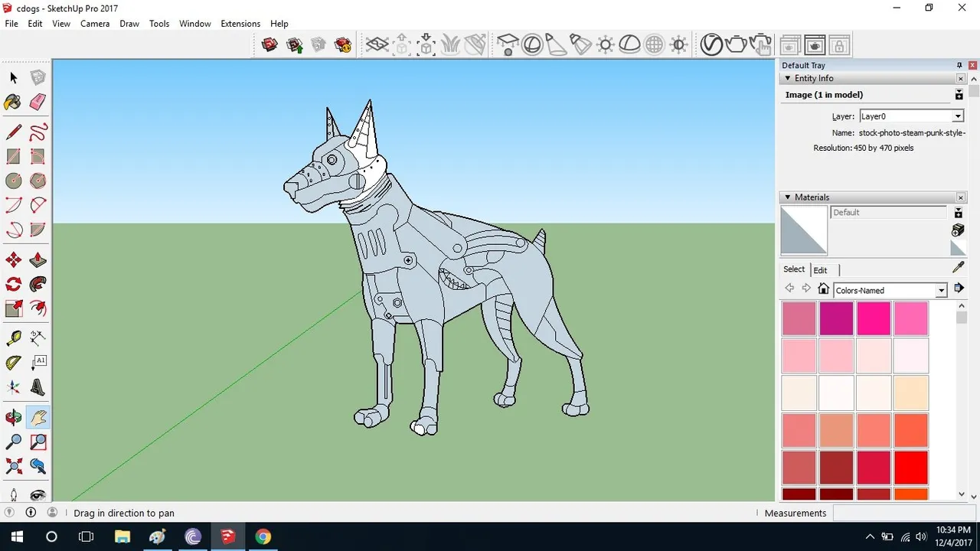
Task: Choose the Freehand squiggle tool
Action: (38, 132)
